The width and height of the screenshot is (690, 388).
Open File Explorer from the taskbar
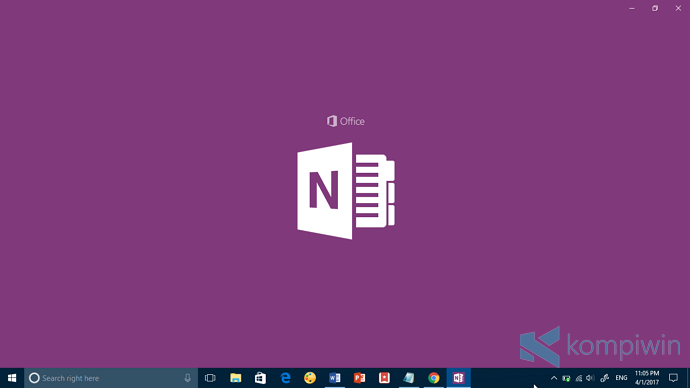[x=235, y=378]
